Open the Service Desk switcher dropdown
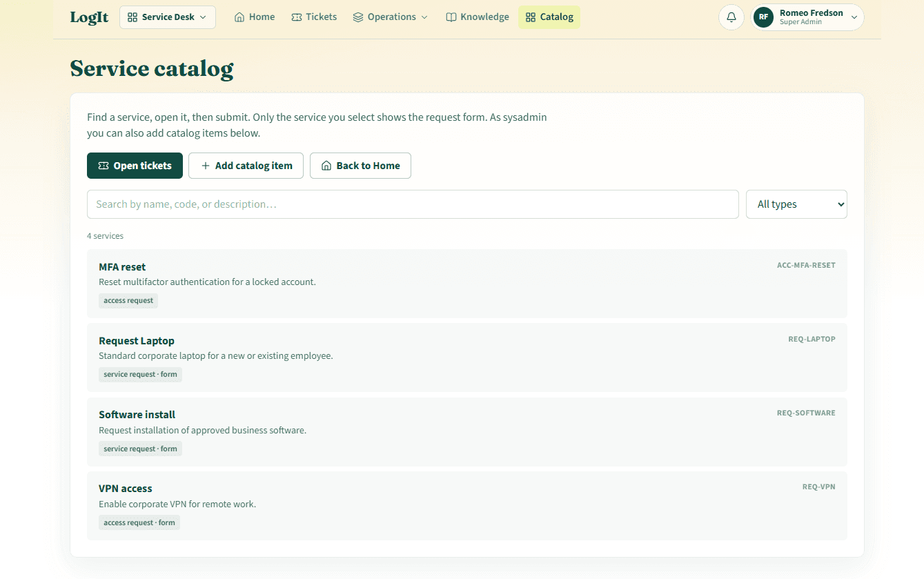 click(x=168, y=17)
